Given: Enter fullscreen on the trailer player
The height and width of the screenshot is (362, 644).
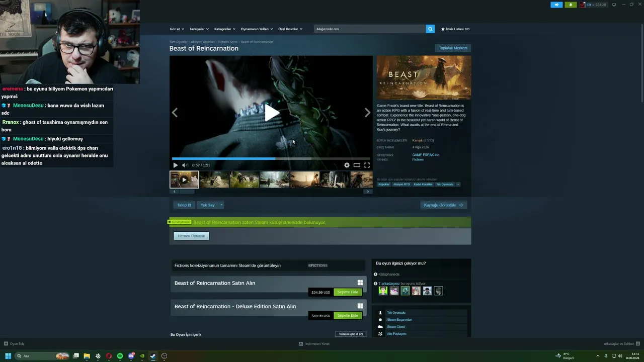Looking at the screenshot, I should [x=367, y=165].
